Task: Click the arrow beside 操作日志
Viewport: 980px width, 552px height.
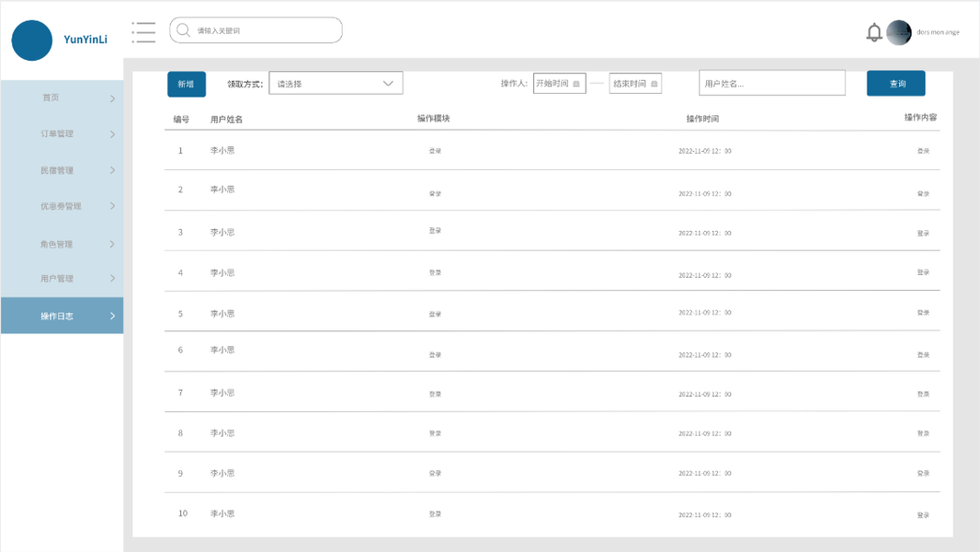Action: tap(113, 316)
